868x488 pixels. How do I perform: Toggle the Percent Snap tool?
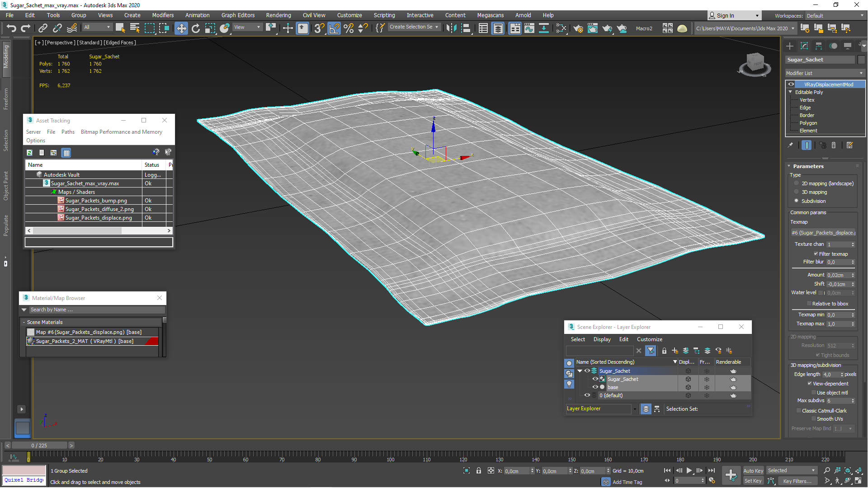tap(349, 28)
